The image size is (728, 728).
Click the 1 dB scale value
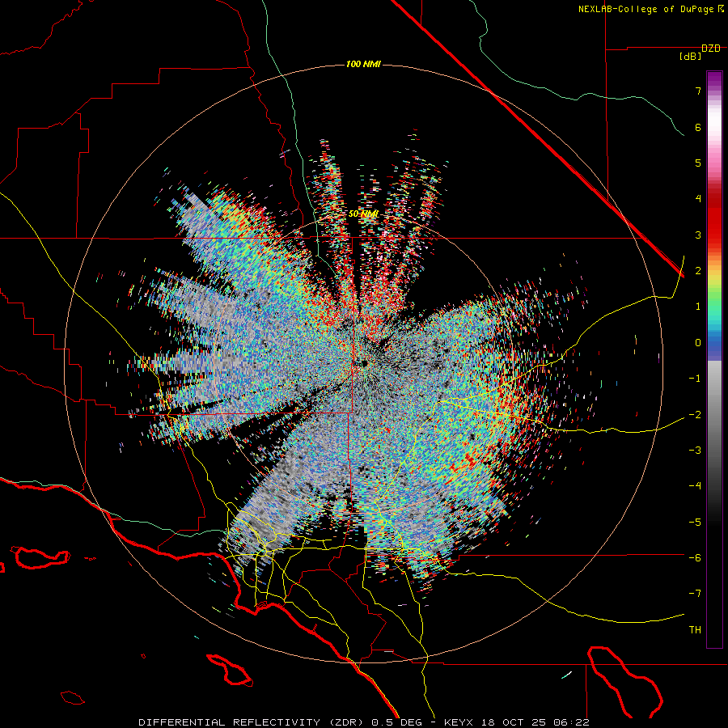coord(698,307)
